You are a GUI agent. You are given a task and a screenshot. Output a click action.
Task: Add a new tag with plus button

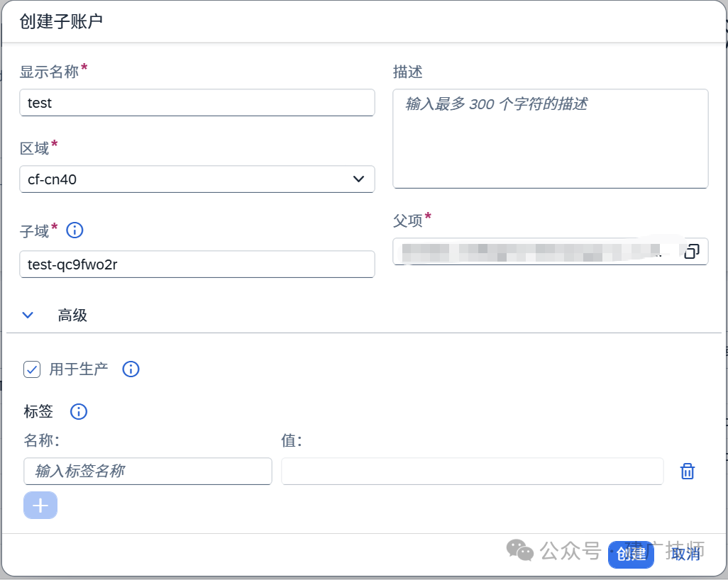click(40, 506)
